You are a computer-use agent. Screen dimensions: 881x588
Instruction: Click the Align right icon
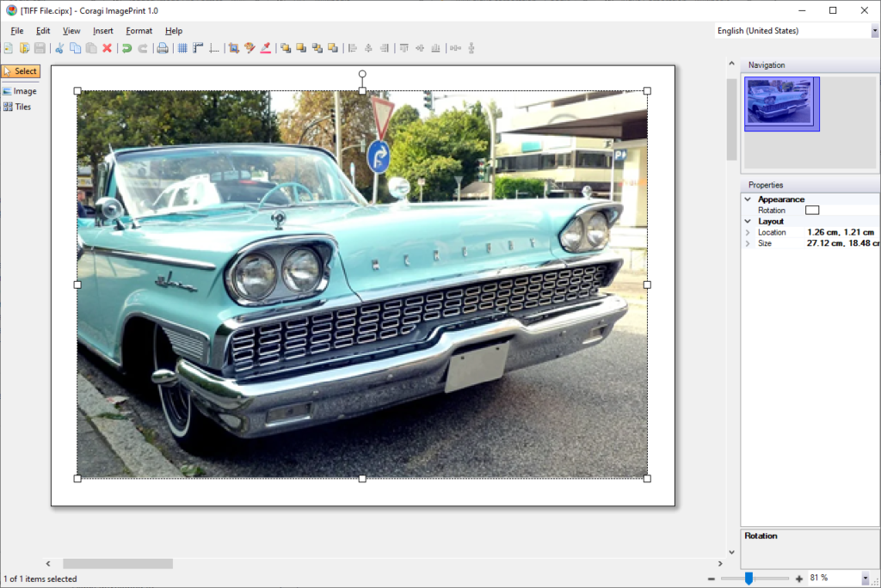[384, 48]
